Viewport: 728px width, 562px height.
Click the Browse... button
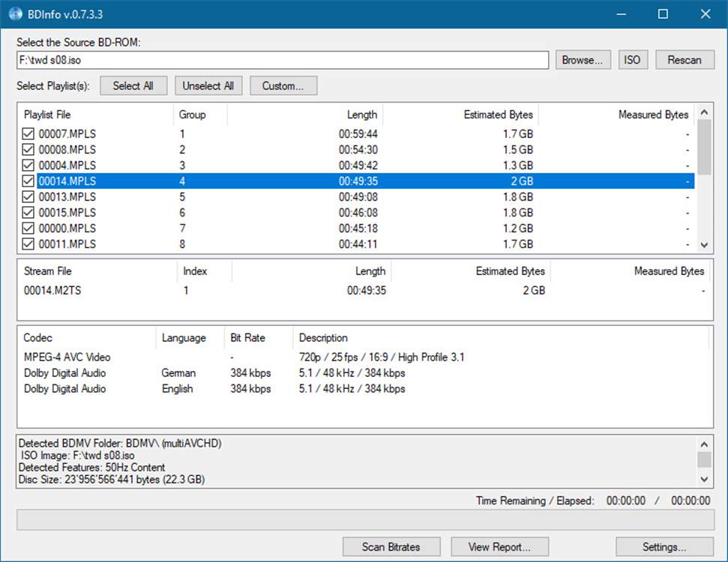(583, 60)
